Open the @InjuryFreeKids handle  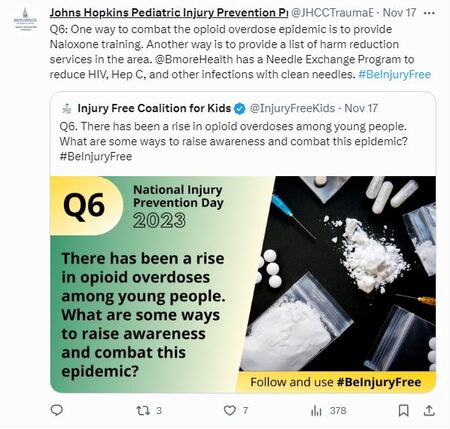[292, 108]
